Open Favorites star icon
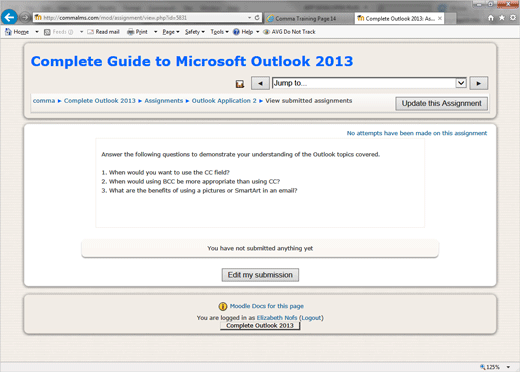Viewport: 520px width, 372px height. coord(502,18)
